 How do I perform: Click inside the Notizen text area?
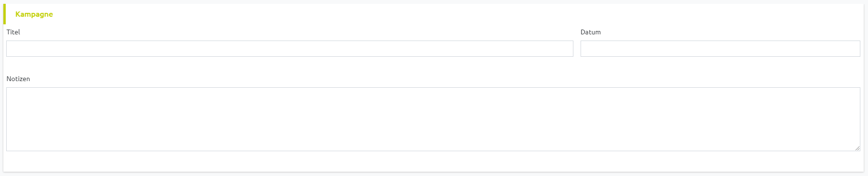433,119
